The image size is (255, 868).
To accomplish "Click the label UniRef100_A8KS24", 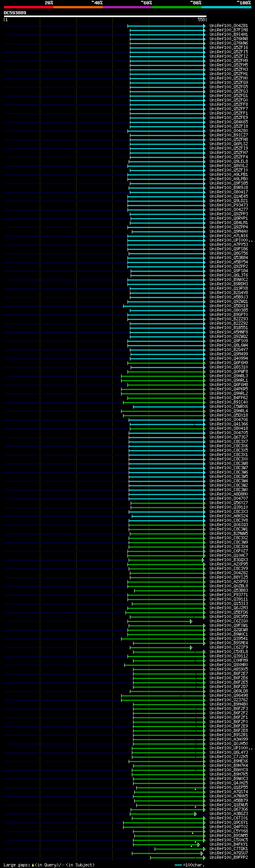I will click(x=229, y=516).
